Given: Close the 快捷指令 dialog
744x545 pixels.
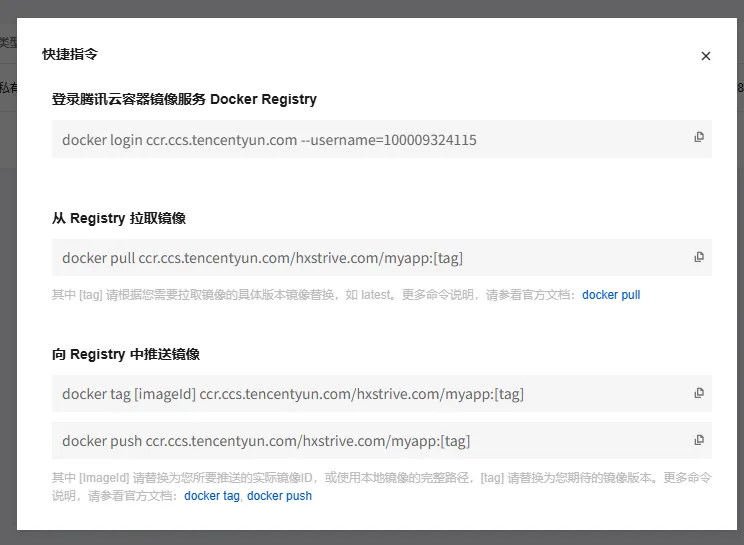Looking at the screenshot, I should pos(706,56).
